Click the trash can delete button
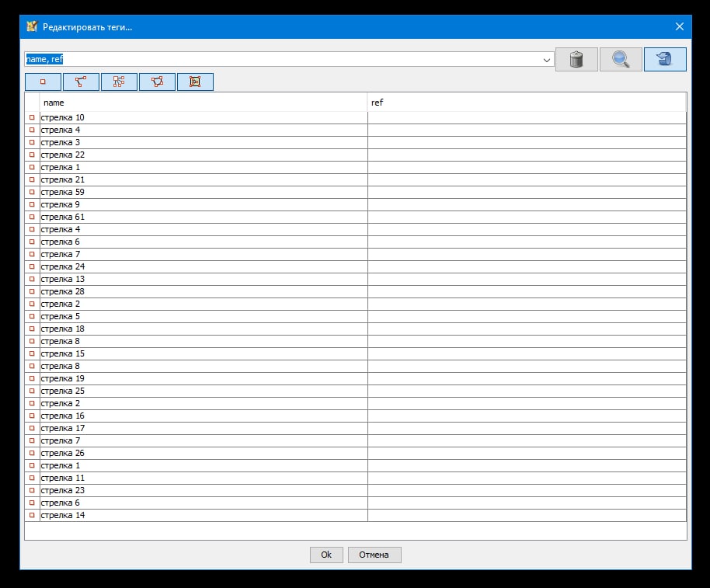The height and width of the screenshot is (588, 710). [576, 59]
